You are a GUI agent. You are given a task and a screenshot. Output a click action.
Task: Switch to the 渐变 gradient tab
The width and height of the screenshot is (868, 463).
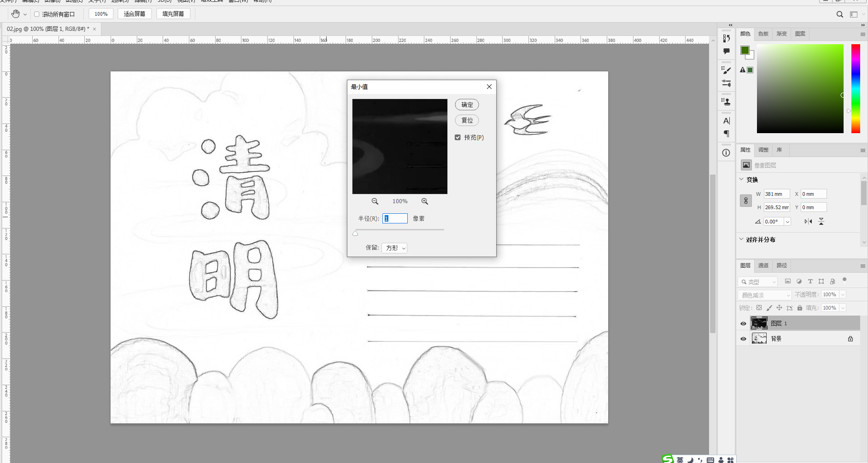pos(782,34)
